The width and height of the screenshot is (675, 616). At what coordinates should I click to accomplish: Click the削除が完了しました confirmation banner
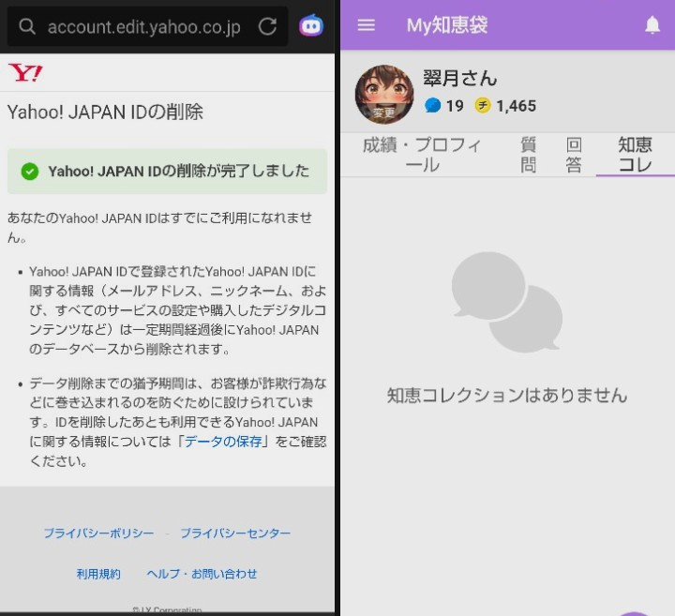(x=167, y=172)
